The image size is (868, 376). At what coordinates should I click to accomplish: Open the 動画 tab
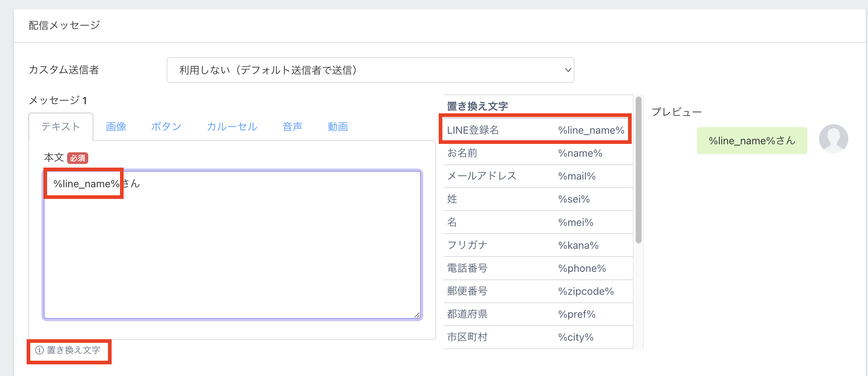click(338, 127)
